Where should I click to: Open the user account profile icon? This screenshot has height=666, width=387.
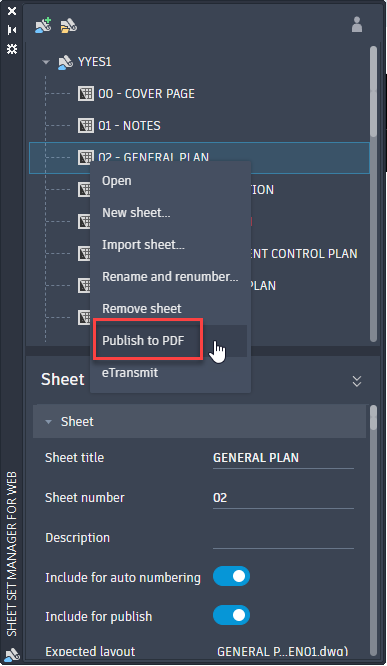click(357, 25)
